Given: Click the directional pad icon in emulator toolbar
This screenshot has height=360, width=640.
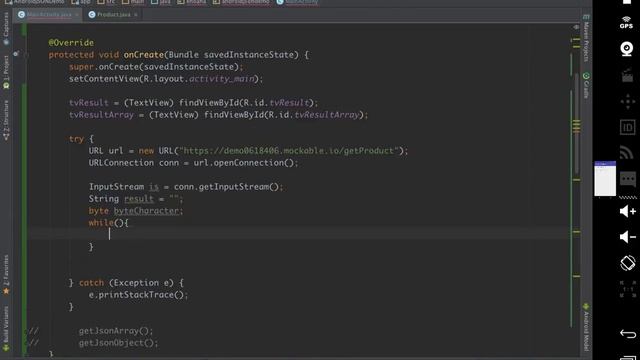Looking at the screenshot, I should click(x=627, y=102).
